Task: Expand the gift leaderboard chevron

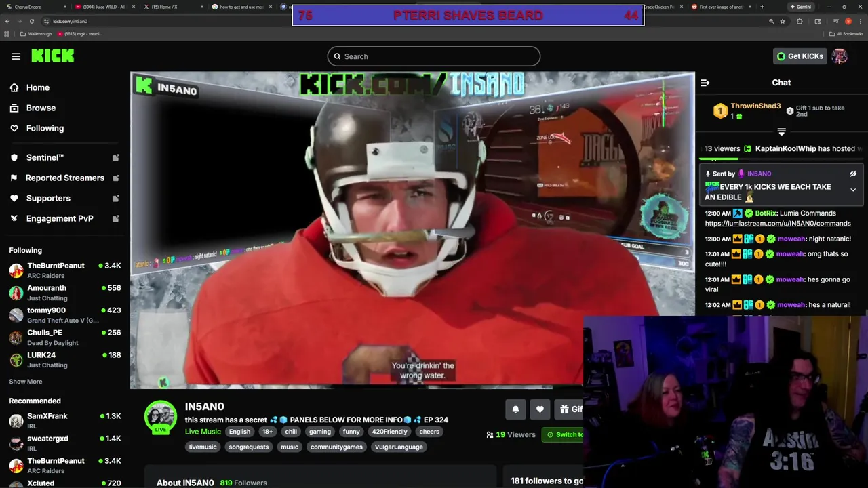Action: point(781,132)
